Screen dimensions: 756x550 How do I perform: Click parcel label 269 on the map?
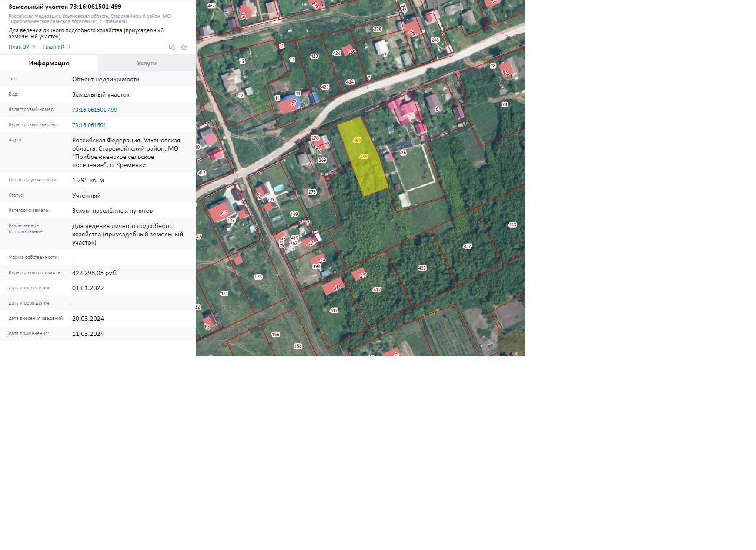(322, 160)
